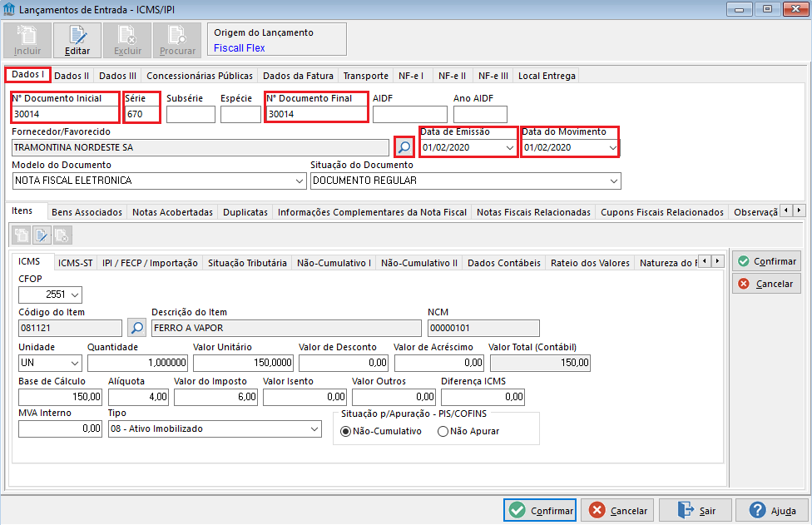Click the edit item icon in Itens toolbar
The width and height of the screenshot is (812, 525).
tap(42, 235)
